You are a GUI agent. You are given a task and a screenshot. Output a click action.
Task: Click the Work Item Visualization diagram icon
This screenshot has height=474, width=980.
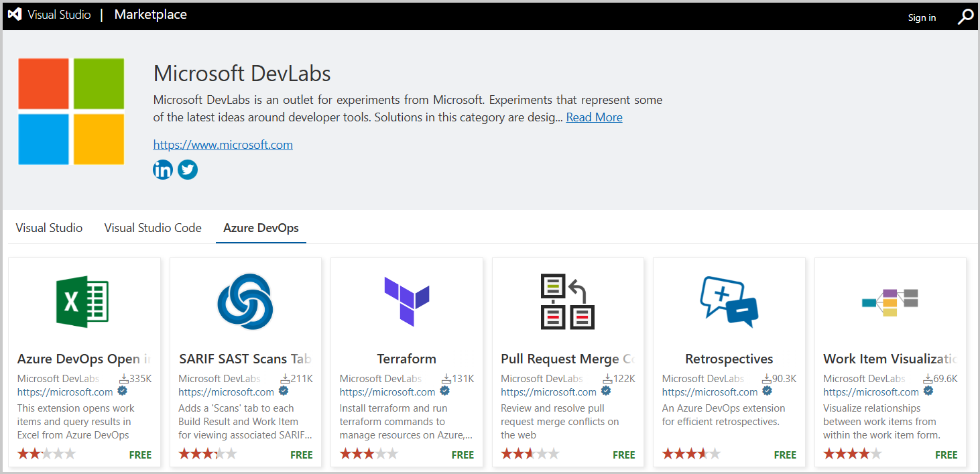tap(890, 302)
